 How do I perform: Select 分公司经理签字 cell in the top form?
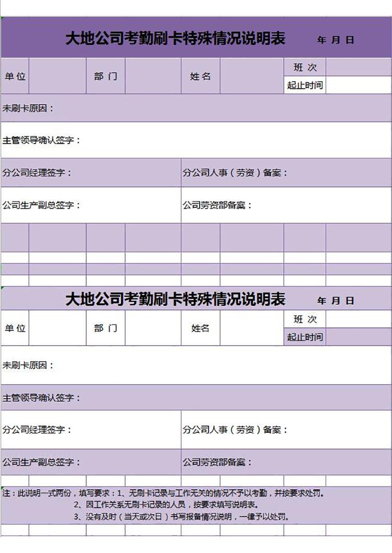pyautogui.click(x=91, y=172)
